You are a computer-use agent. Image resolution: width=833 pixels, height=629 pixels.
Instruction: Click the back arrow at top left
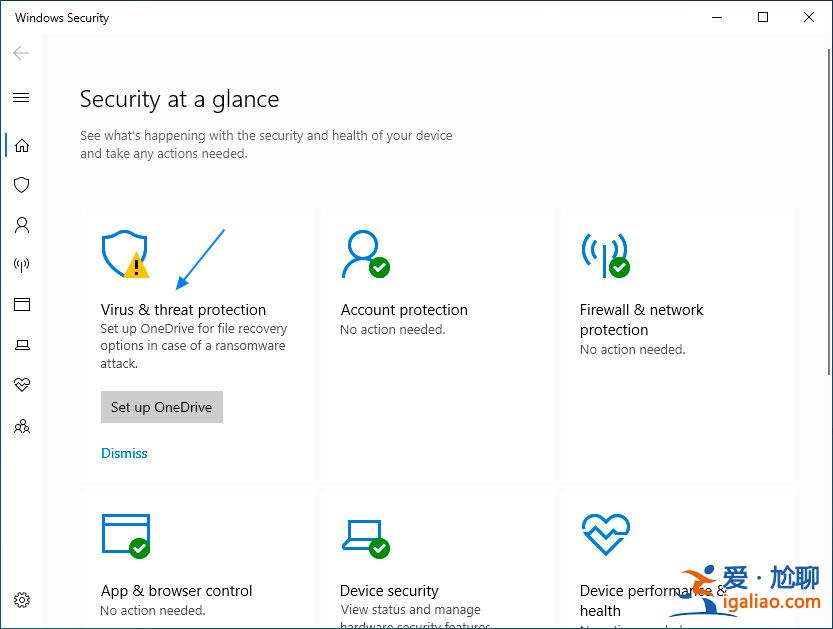tap(20, 53)
